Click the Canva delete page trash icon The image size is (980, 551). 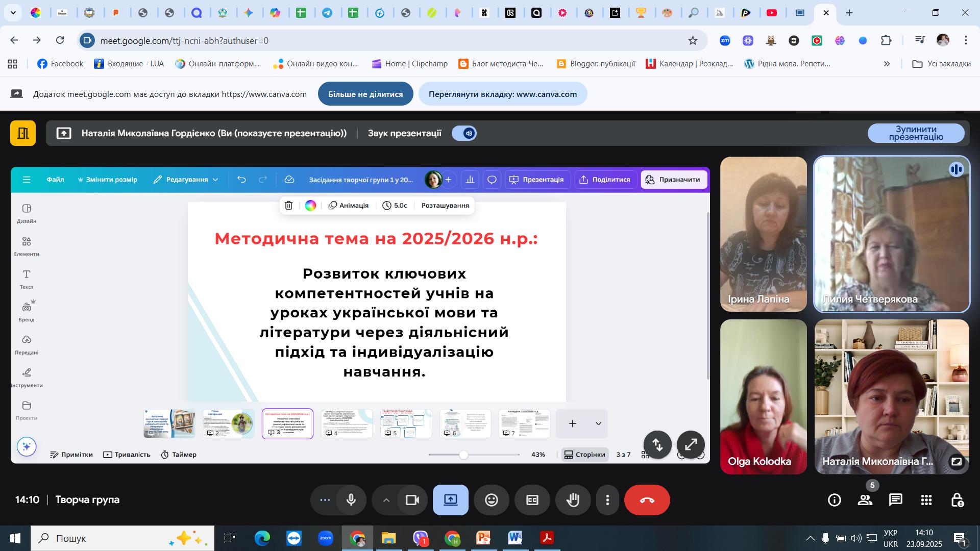288,205
